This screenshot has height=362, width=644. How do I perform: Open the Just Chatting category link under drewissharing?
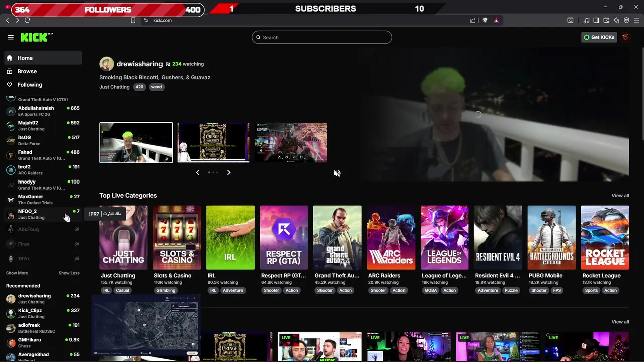point(114,87)
